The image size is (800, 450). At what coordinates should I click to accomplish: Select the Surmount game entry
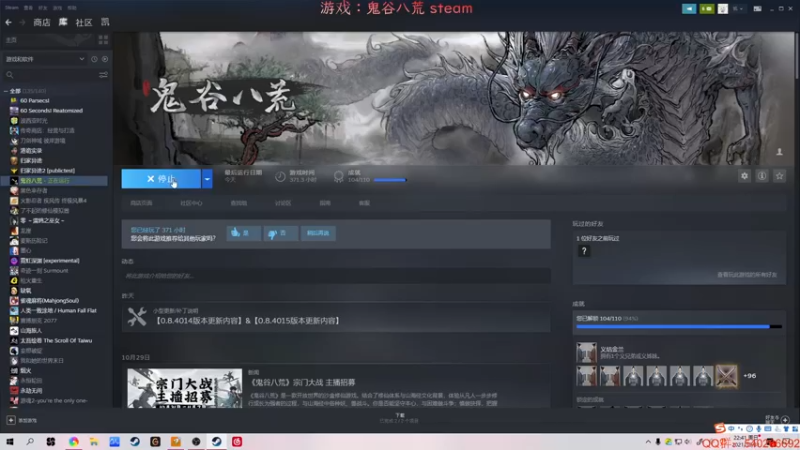(x=44, y=270)
